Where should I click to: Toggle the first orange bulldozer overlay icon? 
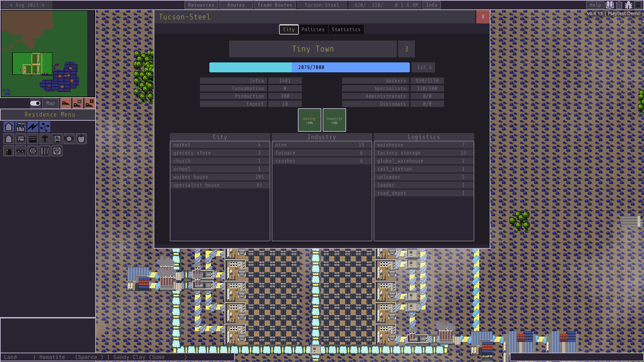[66, 103]
